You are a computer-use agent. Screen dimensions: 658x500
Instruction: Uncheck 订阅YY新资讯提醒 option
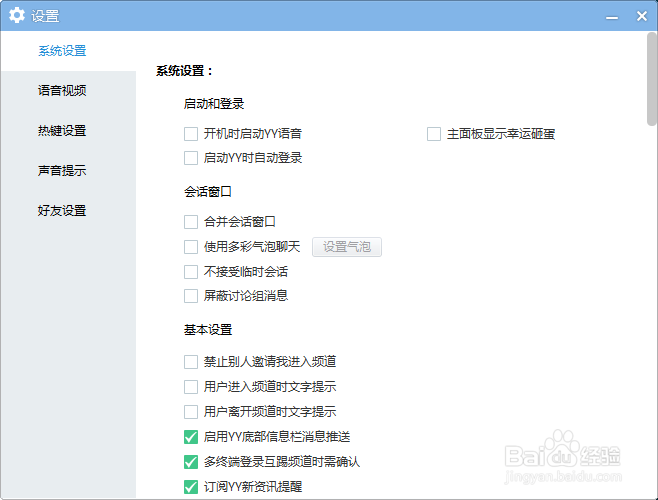tap(191, 487)
